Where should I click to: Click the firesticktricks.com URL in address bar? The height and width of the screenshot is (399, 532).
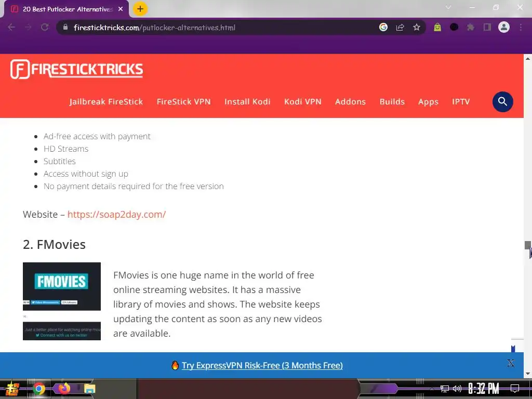point(154,28)
